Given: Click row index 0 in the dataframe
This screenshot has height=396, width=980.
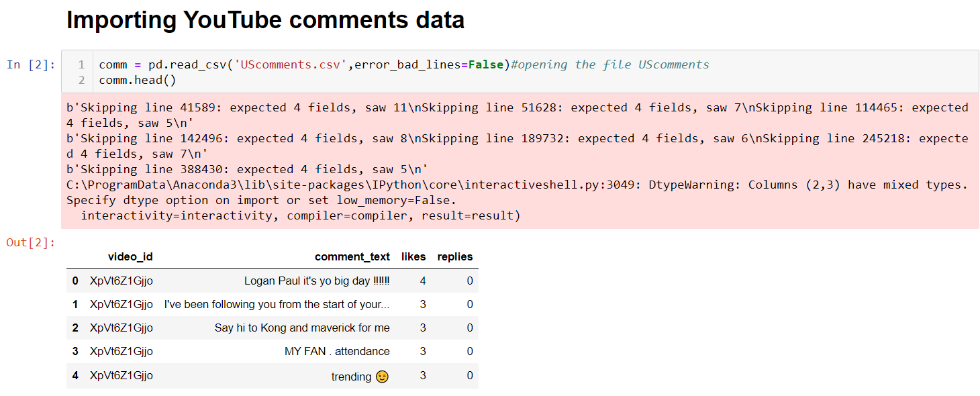Looking at the screenshot, I should tap(75, 281).
